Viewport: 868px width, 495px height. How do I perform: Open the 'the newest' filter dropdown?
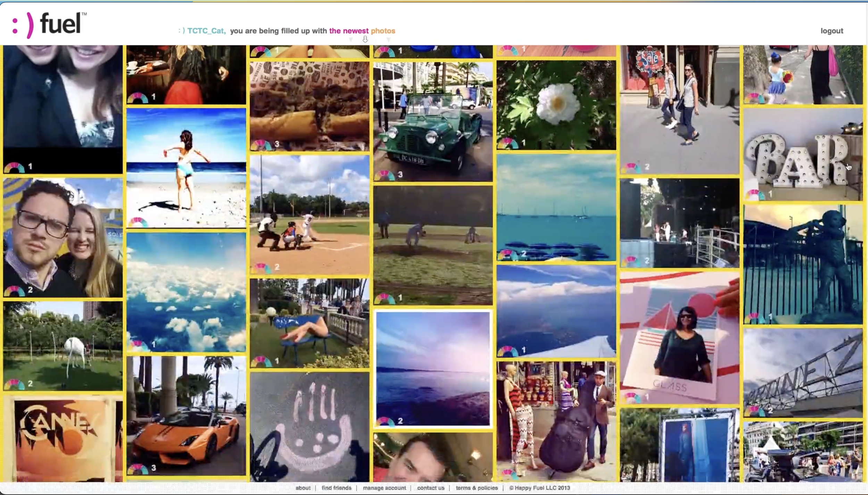348,31
